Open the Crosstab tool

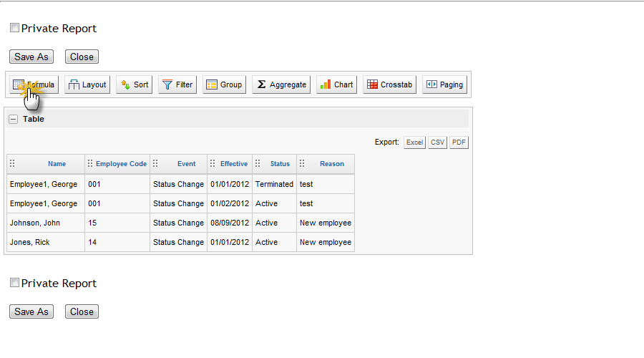390,84
